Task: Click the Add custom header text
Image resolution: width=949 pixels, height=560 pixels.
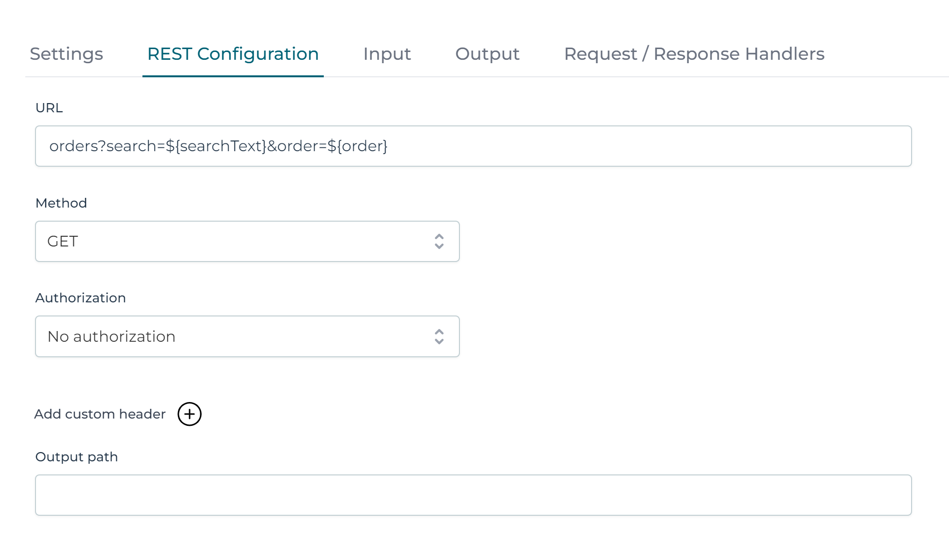Action: [x=100, y=414]
